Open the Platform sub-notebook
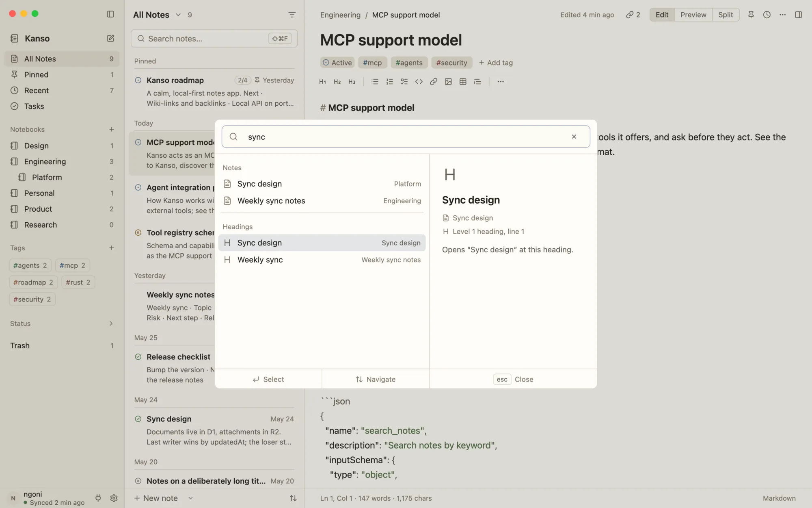 pyautogui.click(x=62, y=177)
